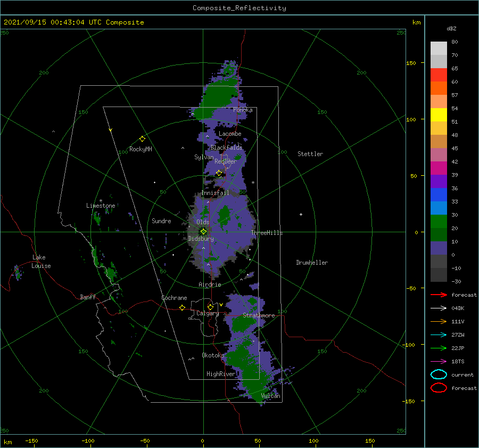Click the Limestone label
Image resolution: width=479 pixels, height=448 pixels.
coord(101,206)
